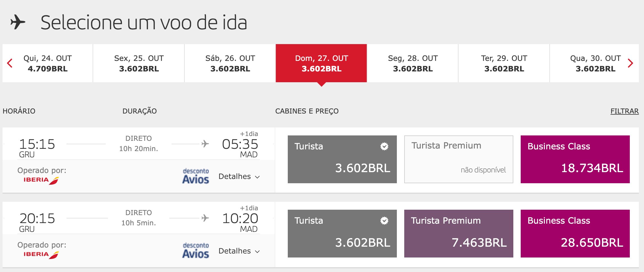Select Turista Premium fare 7.463BRL
Viewport: 644px width, 272px height.
458,234
